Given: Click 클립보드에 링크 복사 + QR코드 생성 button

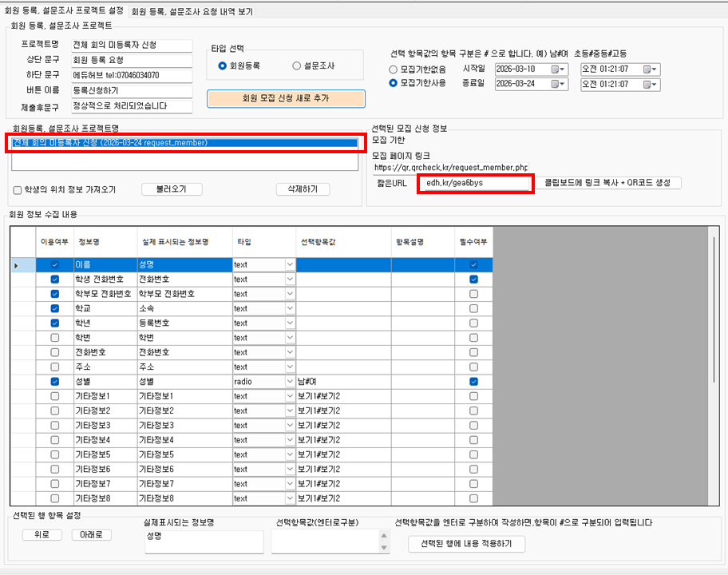Looking at the screenshot, I should point(607,183).
